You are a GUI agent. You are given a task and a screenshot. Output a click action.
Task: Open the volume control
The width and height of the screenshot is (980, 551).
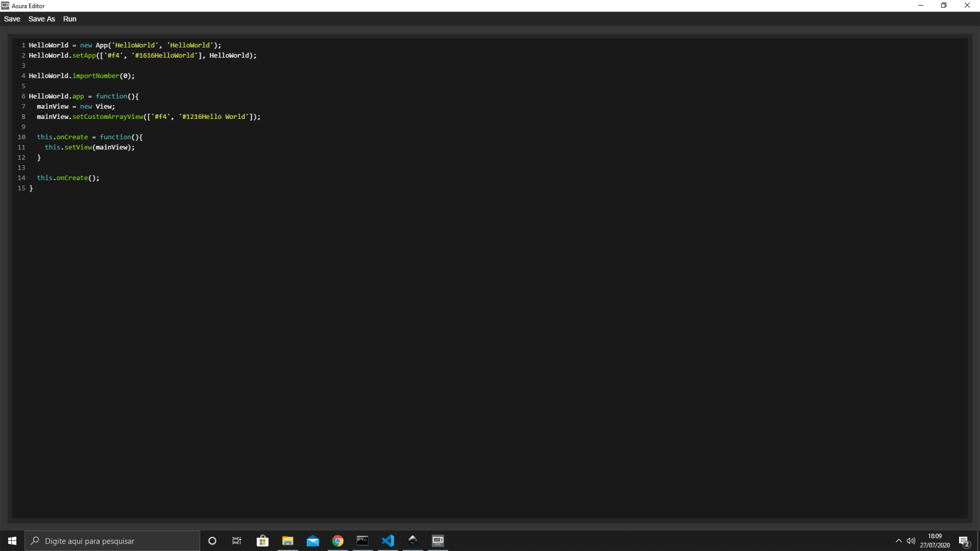tap(911, 541)
